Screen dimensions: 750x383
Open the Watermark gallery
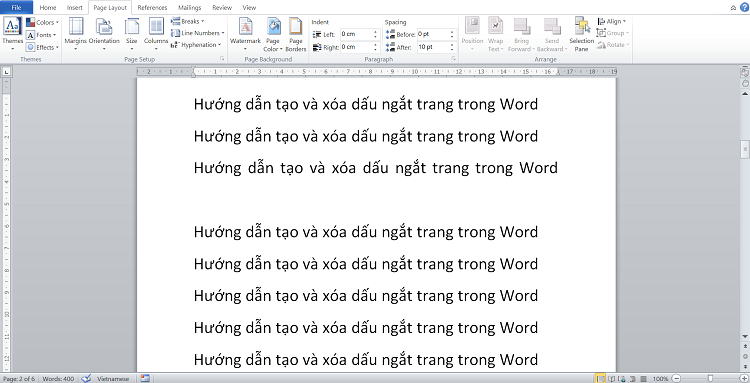(245, 34)
